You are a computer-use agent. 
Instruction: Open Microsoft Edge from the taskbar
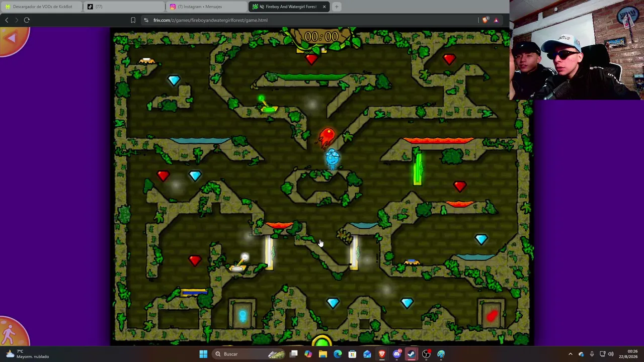click(338, 354)
